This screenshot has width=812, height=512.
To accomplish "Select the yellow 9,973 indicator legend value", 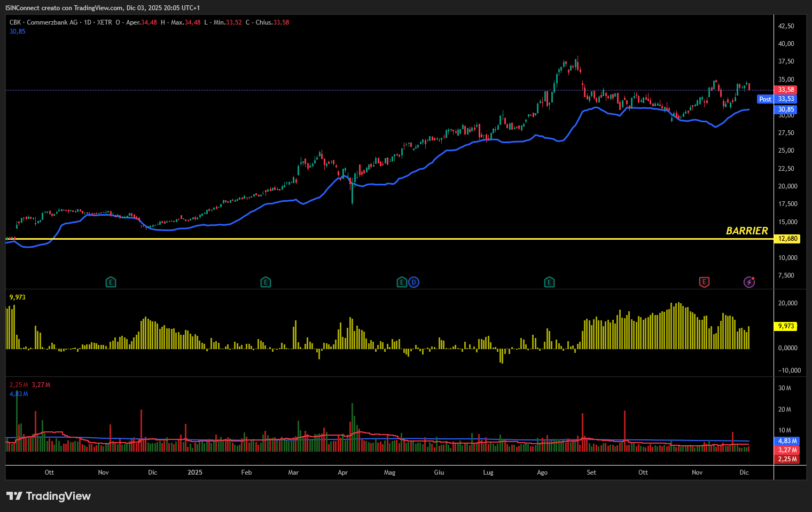I will click(x=18, y=297).
